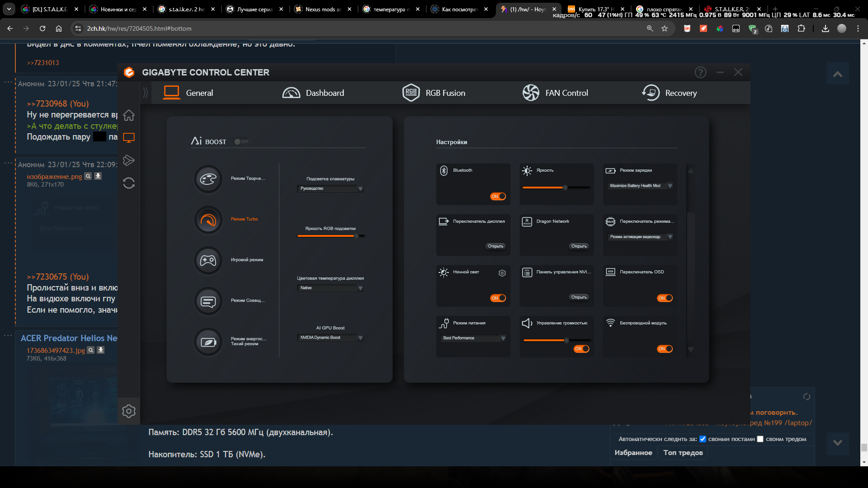
Task: Open the display switcher with Открыть button
Action: [x=496, y=246]
